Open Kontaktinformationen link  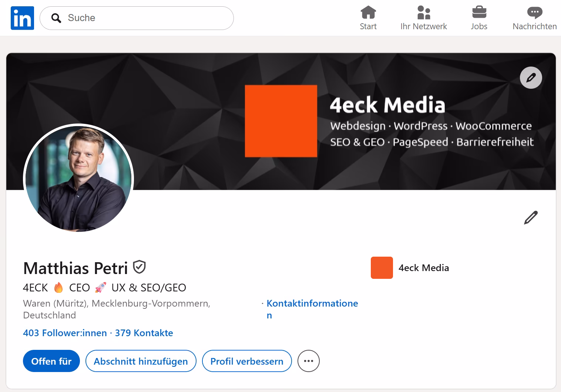pyautogui.click(x=312, y=309)
